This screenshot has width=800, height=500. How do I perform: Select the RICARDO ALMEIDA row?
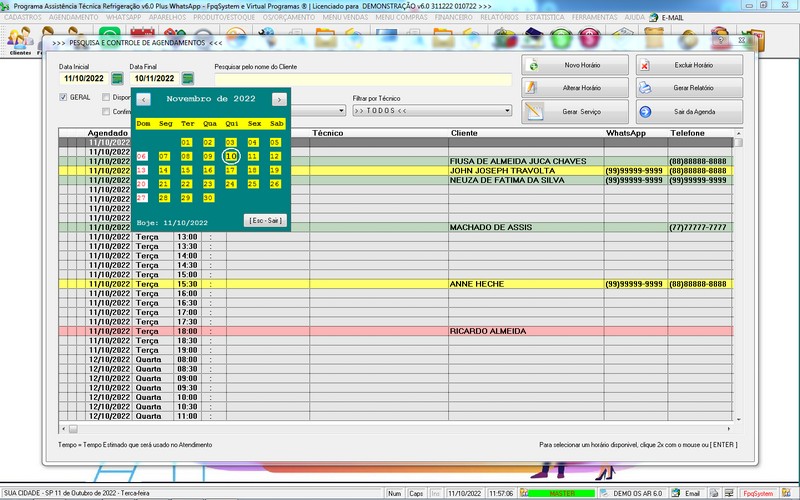[395, 331]
